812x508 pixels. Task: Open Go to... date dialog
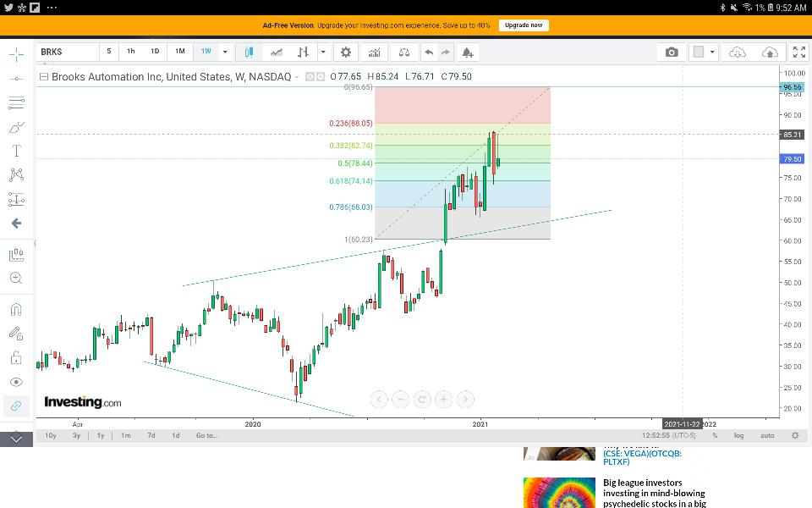click(207, 435)
